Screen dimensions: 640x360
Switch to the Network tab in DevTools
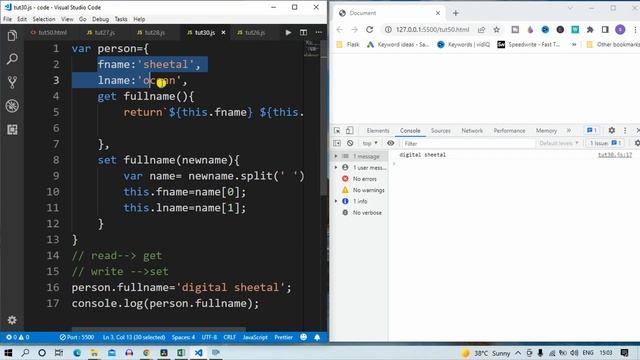pyautogui.click(x=472, y=131)
